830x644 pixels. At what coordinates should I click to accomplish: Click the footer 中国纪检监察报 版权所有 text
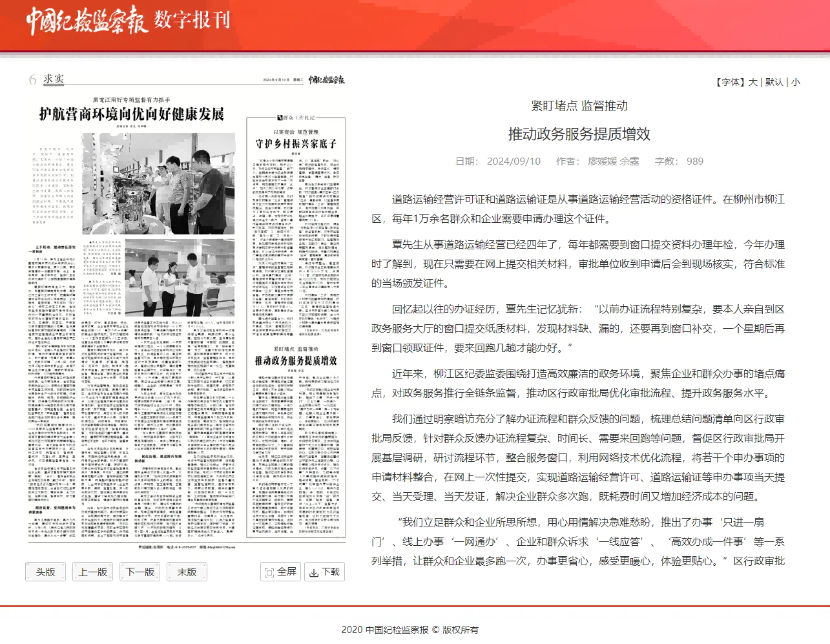(410, 630)
